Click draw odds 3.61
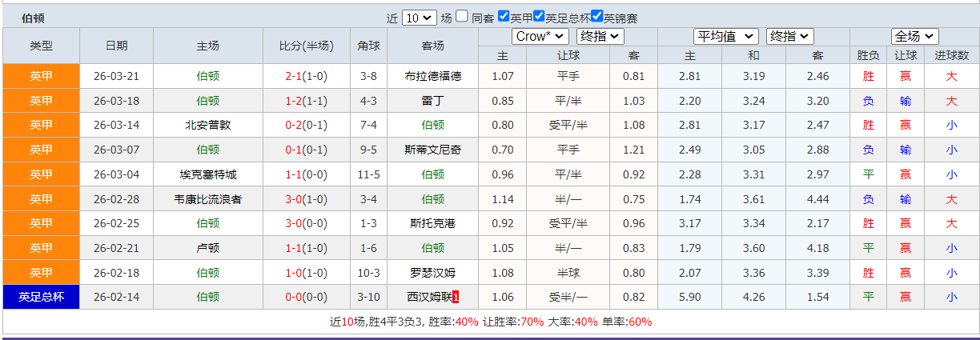 [753, 198]
